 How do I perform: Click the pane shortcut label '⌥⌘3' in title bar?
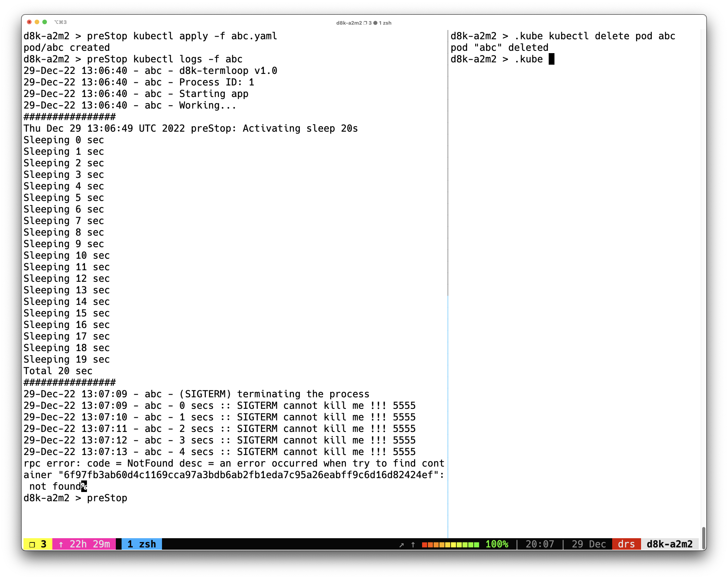pyautogui.click(x=60, y=22)
